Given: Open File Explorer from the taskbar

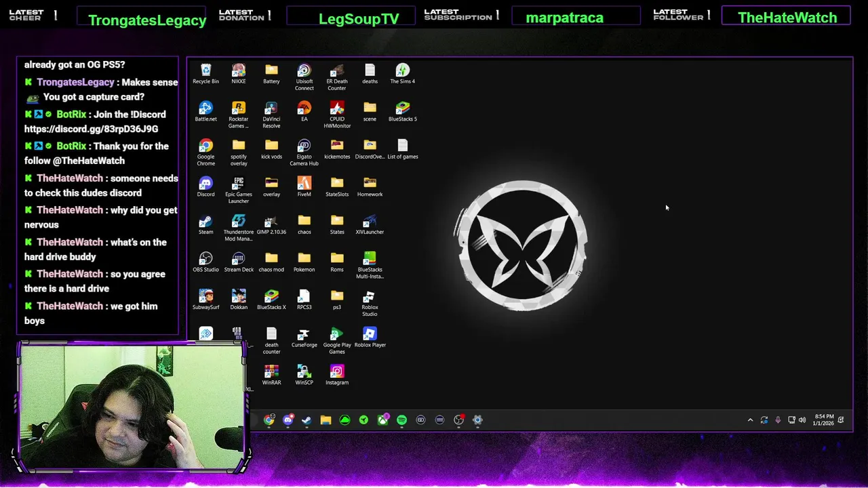Looking at the screenshot, I should (x=325, y=420).
